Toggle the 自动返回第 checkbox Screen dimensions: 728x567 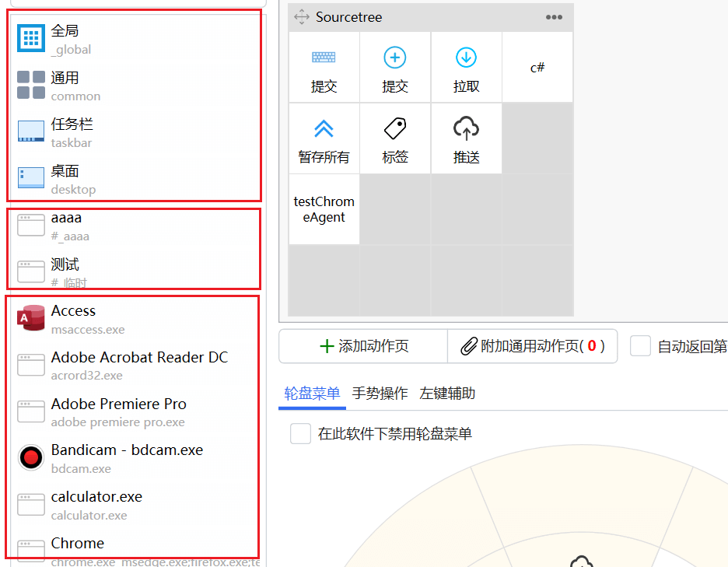point(640,346)
